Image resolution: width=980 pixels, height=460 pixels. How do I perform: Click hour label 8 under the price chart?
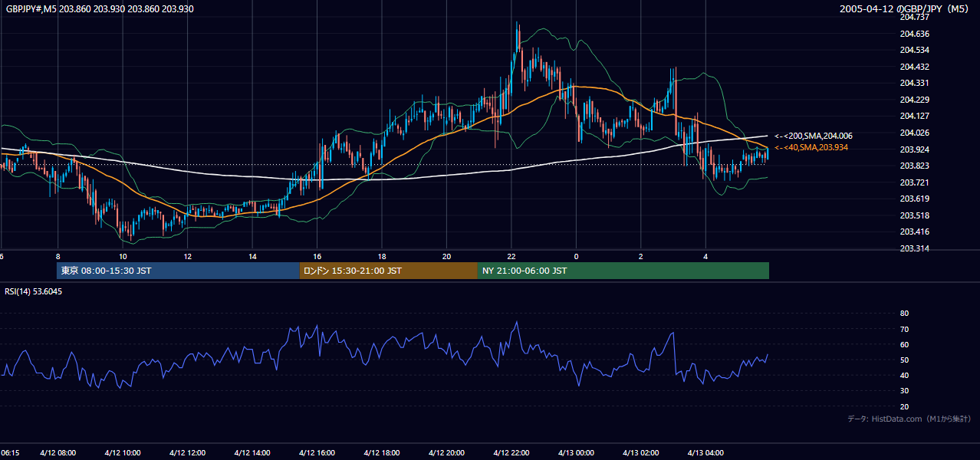58,256
